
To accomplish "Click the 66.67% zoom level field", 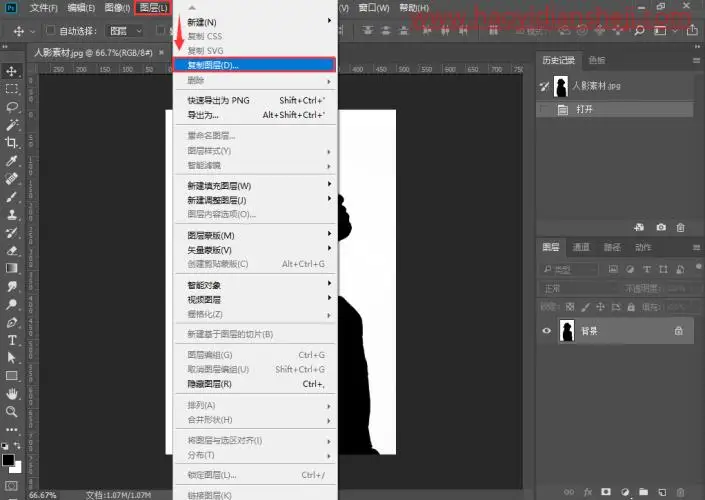I will tap(43, 495).
